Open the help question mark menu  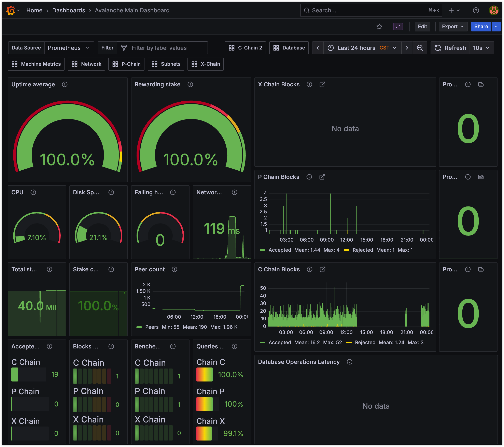tap(476, 10)
